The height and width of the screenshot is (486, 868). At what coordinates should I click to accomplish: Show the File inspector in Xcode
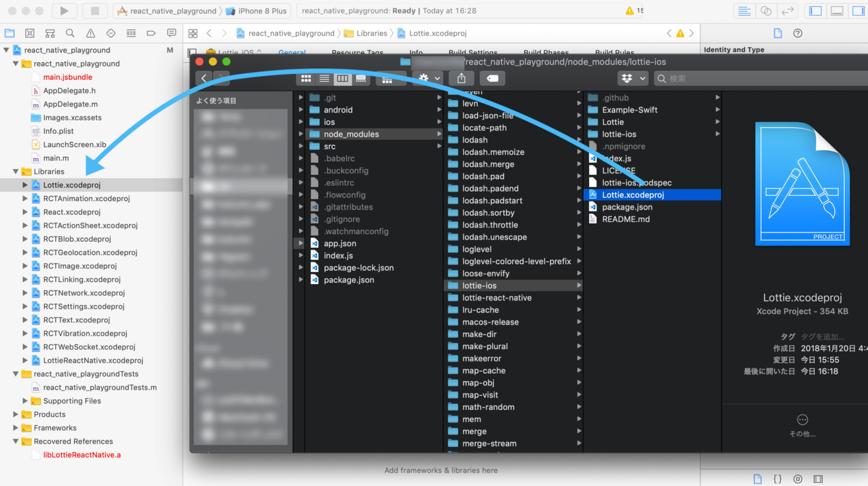(x=778, y=33)
